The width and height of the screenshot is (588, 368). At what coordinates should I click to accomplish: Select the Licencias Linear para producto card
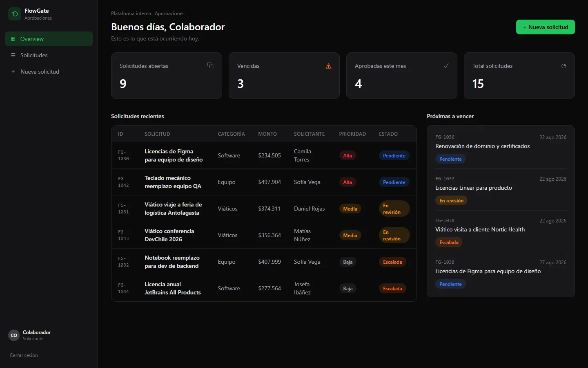(501, 190)
